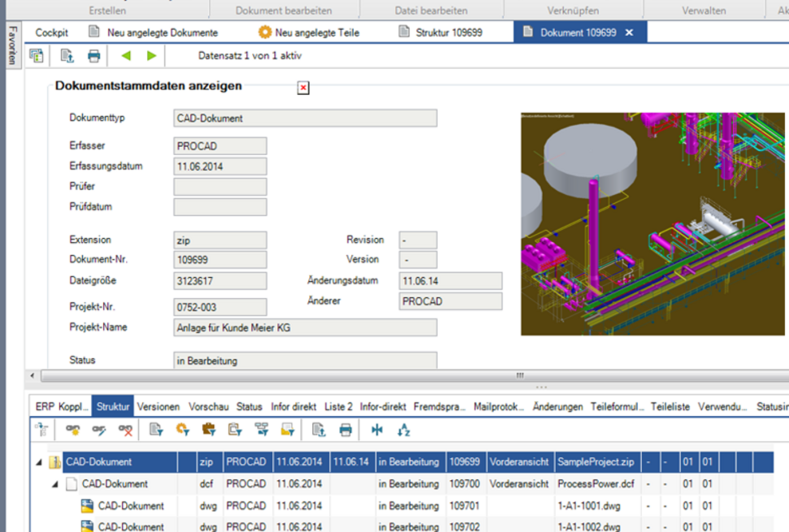Switch to the Versionen tab
789x532 pixels.
pyautogui.click(x=158, y=407)
